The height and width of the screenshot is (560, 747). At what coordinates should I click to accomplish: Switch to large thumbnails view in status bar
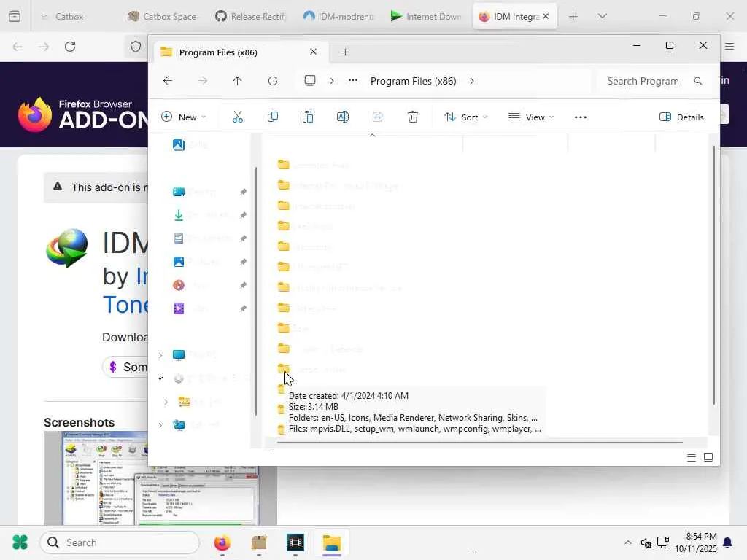pyautogui.click(x=708, y=457)
